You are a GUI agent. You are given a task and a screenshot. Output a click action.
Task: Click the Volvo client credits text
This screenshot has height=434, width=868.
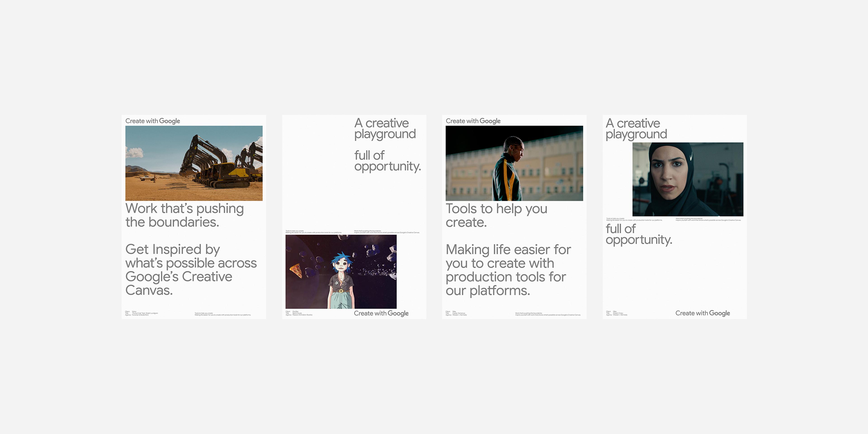(x=141, y=313)
